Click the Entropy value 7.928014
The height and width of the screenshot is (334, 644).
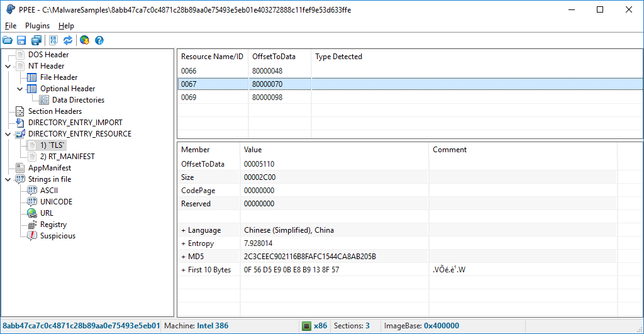[x=258, y=243]
